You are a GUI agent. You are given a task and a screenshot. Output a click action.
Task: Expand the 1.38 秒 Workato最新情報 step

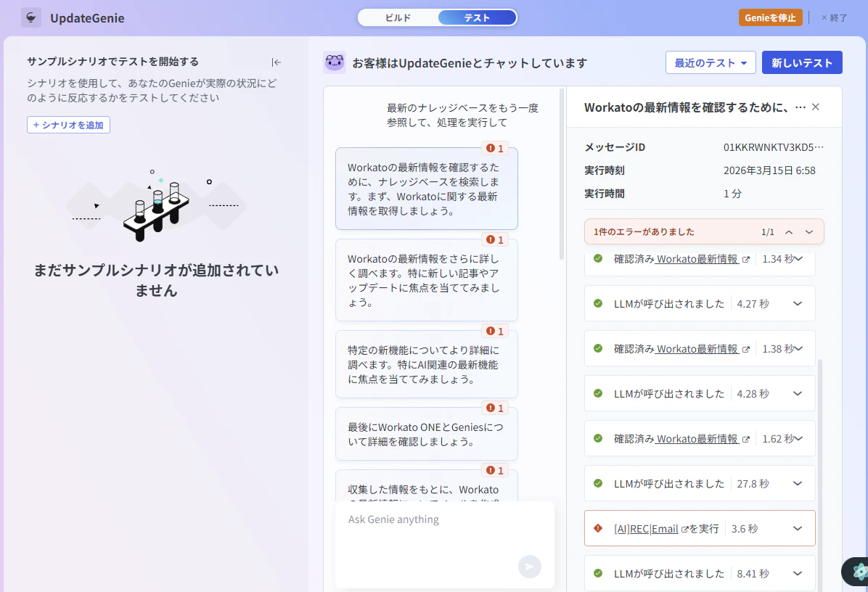798,348
